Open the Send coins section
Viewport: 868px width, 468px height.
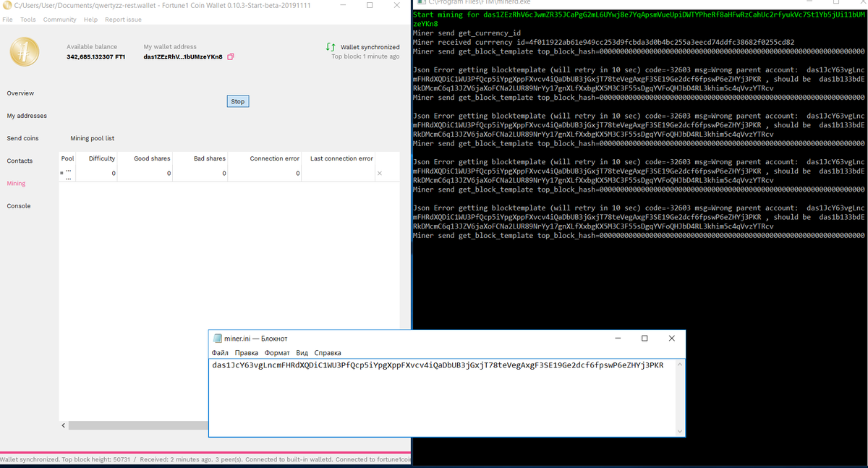point(22,138)
